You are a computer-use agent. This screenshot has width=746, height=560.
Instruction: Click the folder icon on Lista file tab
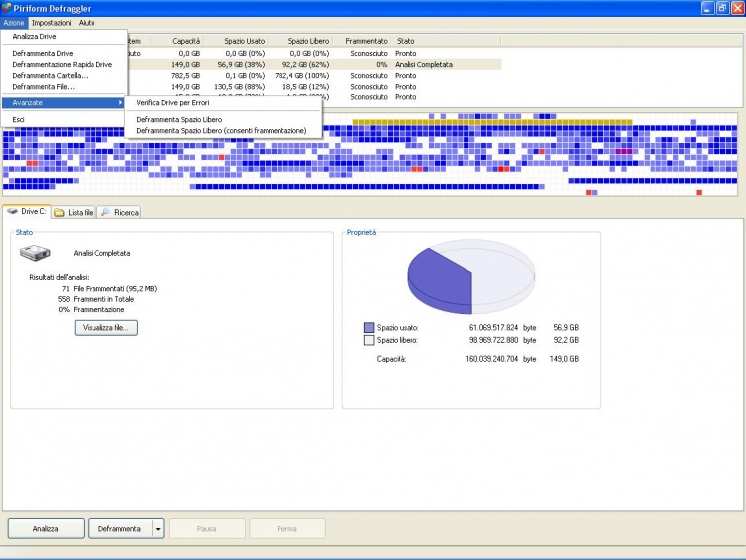pyautogui.click(x=59, y=212)
